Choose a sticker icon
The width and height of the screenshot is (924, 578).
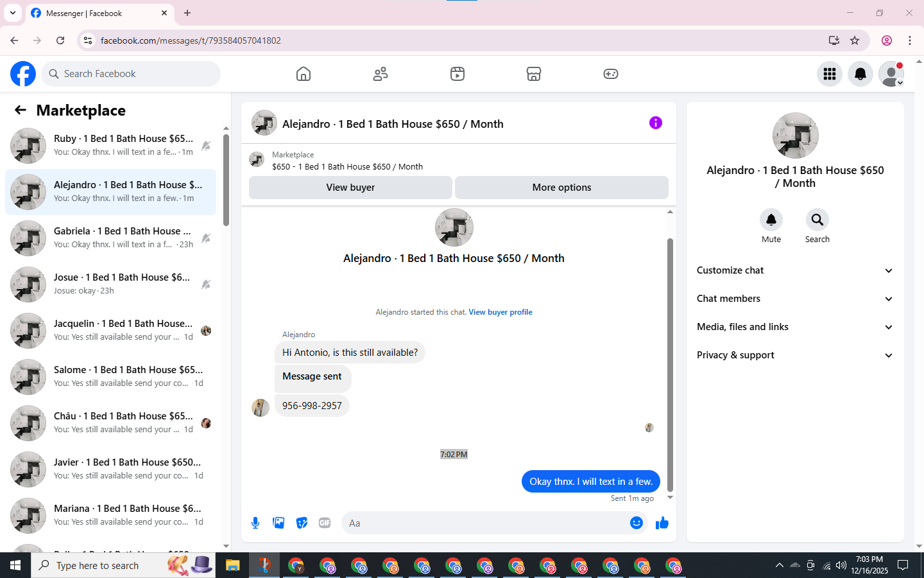pyautogui.click(x=302, y=523)
